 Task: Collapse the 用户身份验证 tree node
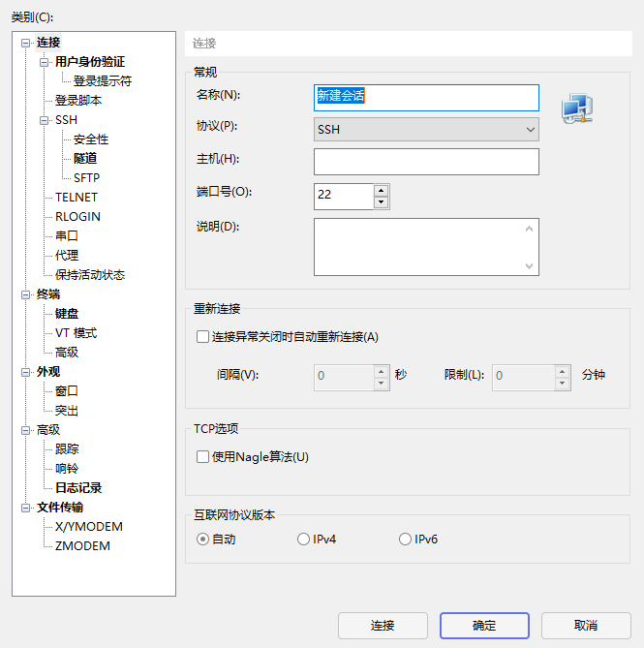(x=44, y=62)
